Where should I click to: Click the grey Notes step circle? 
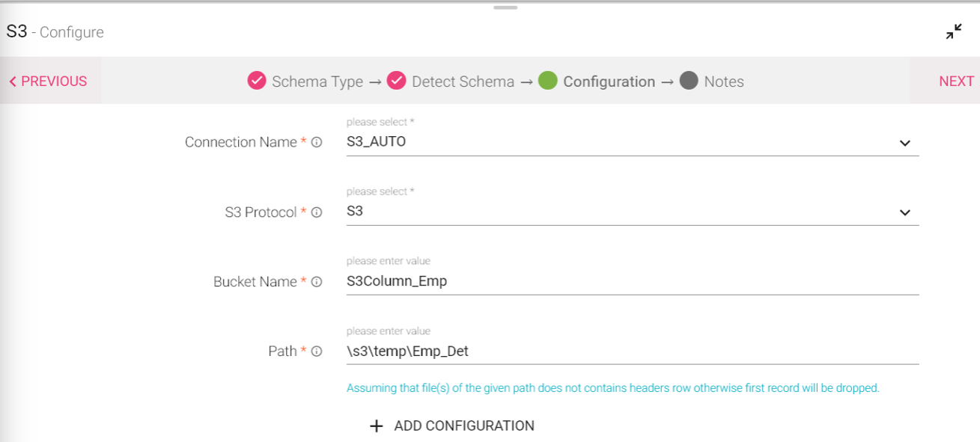689,81
